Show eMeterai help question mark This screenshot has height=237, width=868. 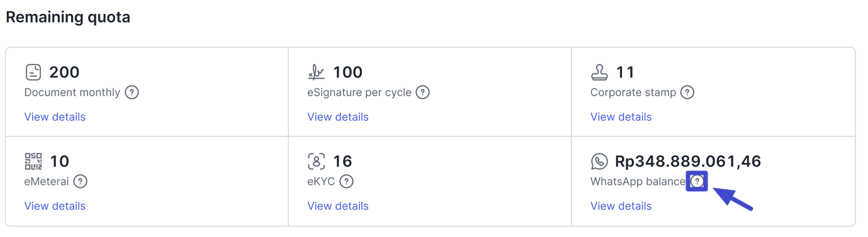(80, 182)
